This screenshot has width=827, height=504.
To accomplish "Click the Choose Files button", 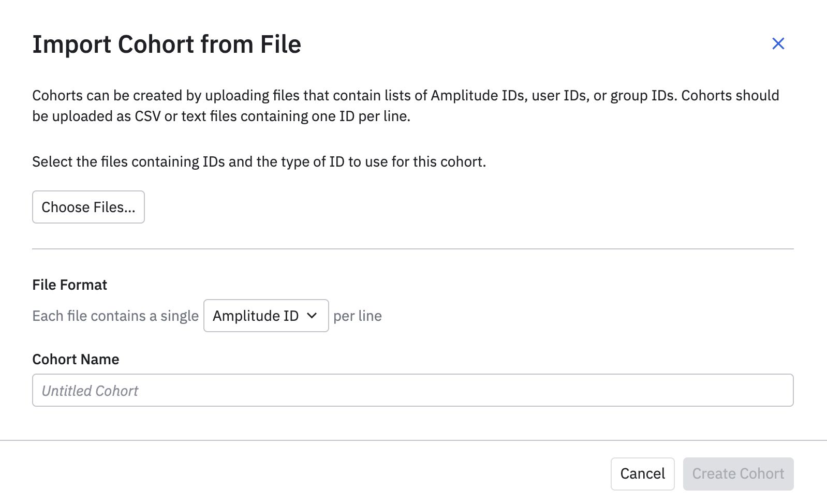I will pyautogui.click(x=88, y=207).
